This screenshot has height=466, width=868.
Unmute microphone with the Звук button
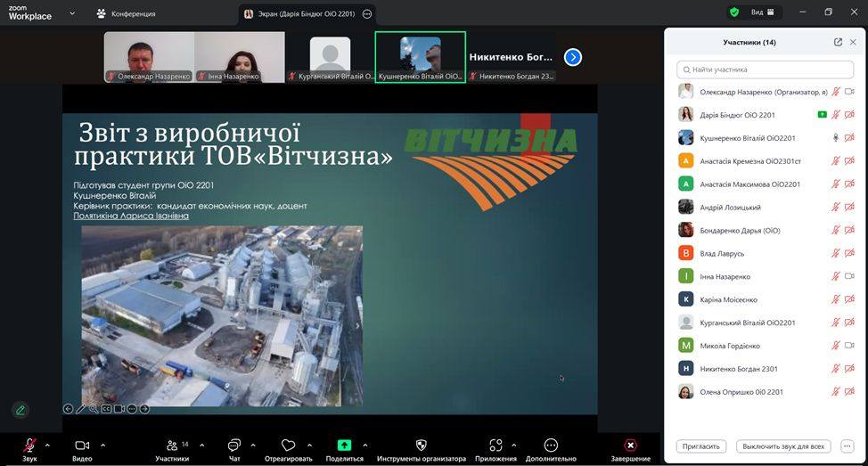click(x=29, y=450)
